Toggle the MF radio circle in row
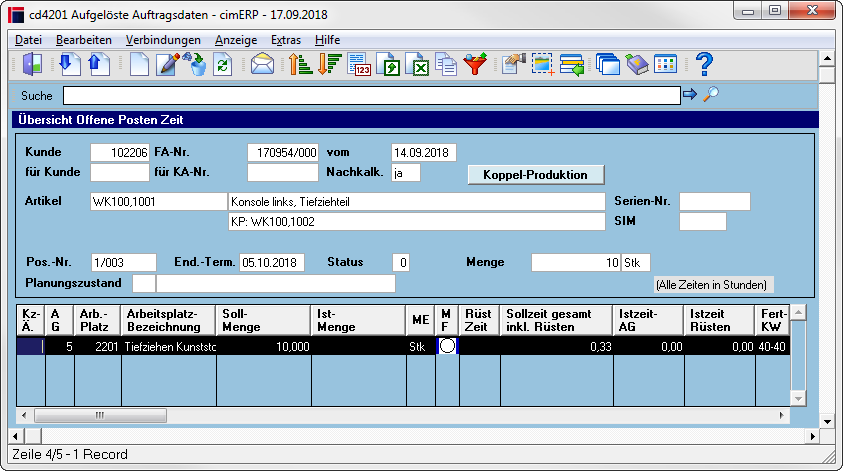The width and height of the screenshot is (843, 471). [447, 346]
